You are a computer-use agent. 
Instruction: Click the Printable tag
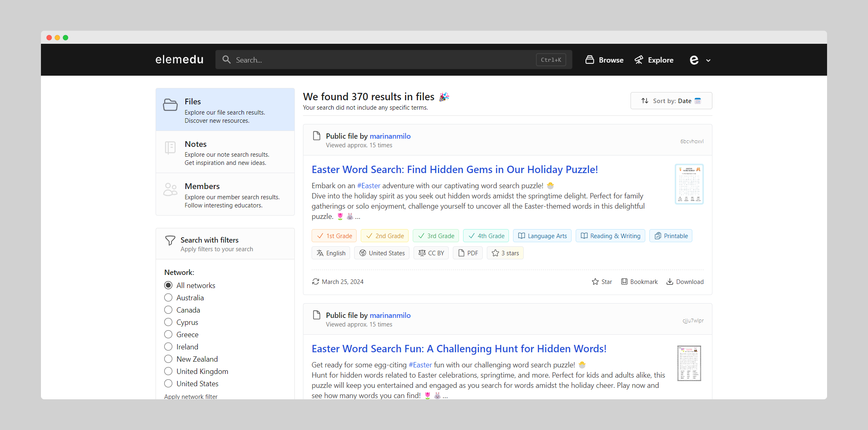click(x=671, y=236)
